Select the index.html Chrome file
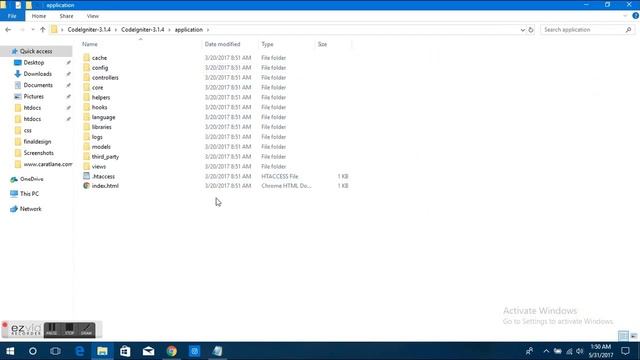The width and height of the screenshot is (640, 360). pyautogui.click(x=105, y=186)
